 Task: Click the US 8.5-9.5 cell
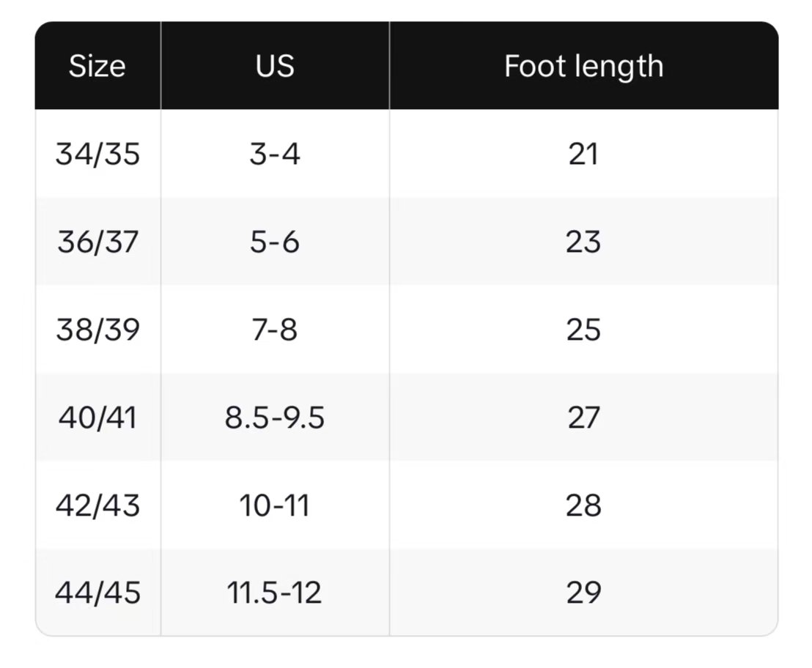[275, 418]
